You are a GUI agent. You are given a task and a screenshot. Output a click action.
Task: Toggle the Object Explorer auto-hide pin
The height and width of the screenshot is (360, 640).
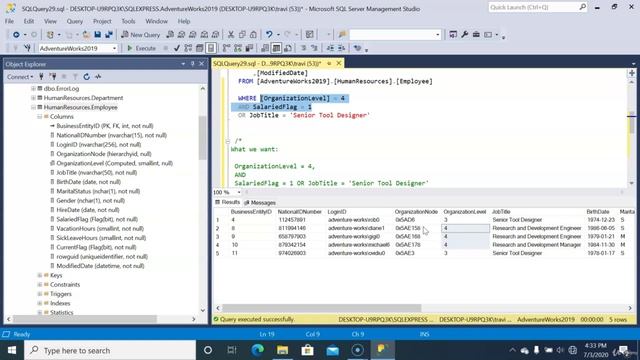point(193,64)
